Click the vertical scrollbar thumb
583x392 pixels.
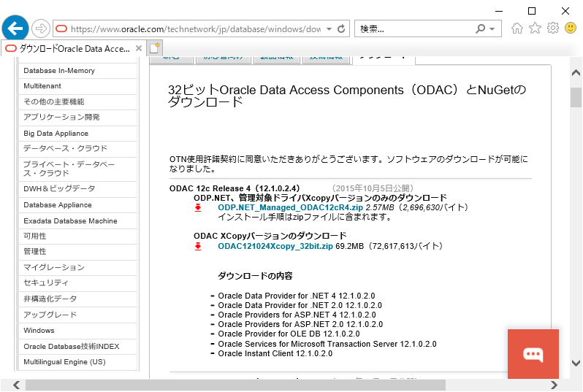point(576,97)
